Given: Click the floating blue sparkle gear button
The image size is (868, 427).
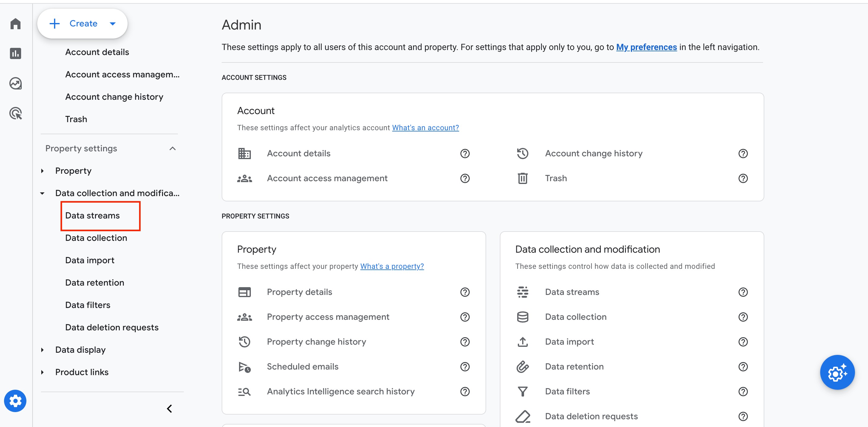Looking at the screenshot, I should 837,372.
